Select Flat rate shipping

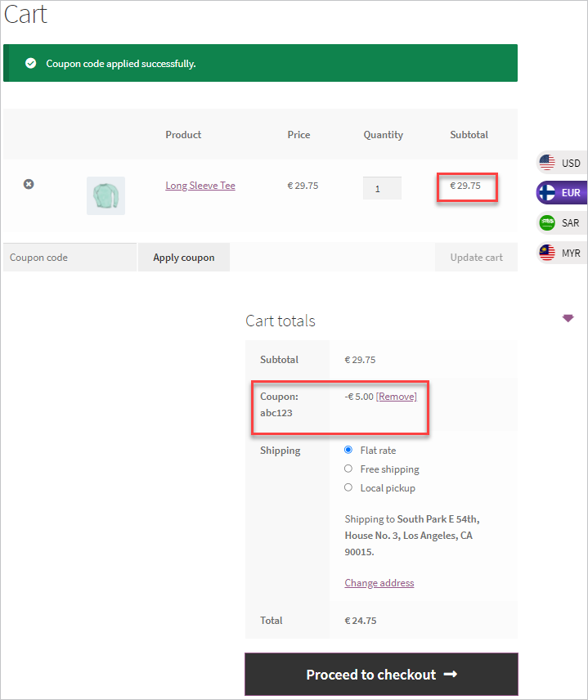point(348,450)
